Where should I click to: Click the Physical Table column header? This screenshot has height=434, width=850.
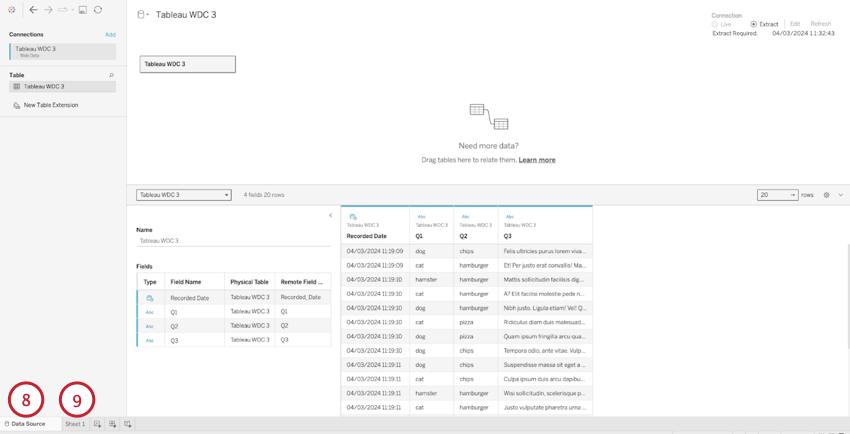click(x=249, y=282)
